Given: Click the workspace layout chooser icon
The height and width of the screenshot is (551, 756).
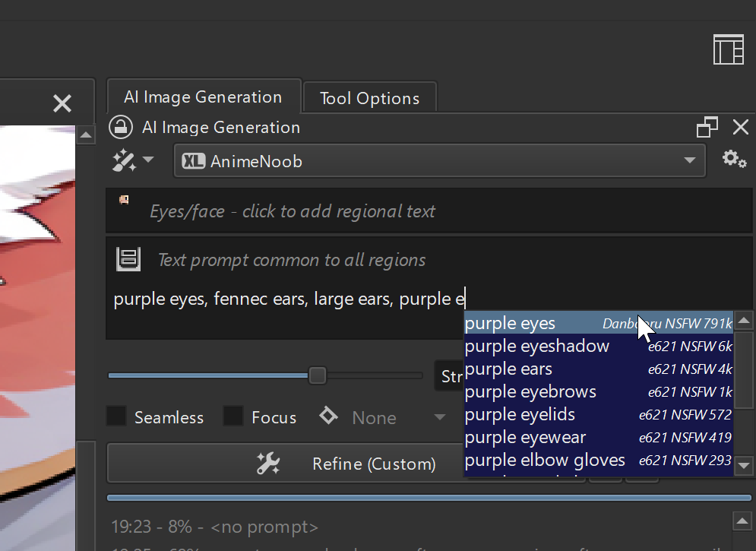Looking at the screenshot, I should pyautogui.click(x=728, y=50).
